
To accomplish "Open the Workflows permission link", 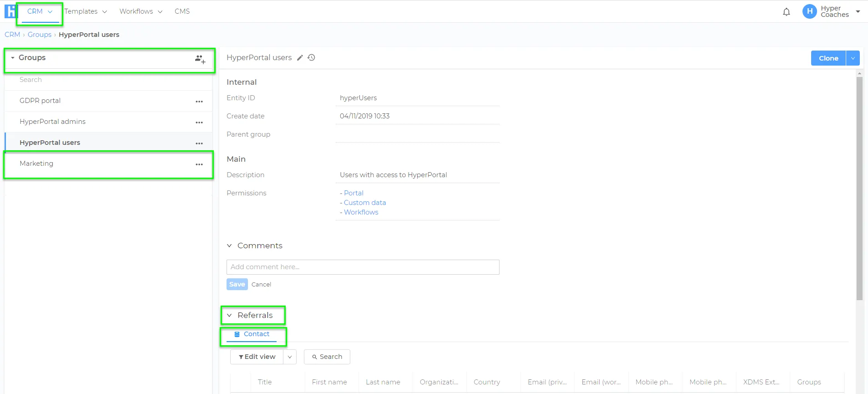I will point(361,212).
